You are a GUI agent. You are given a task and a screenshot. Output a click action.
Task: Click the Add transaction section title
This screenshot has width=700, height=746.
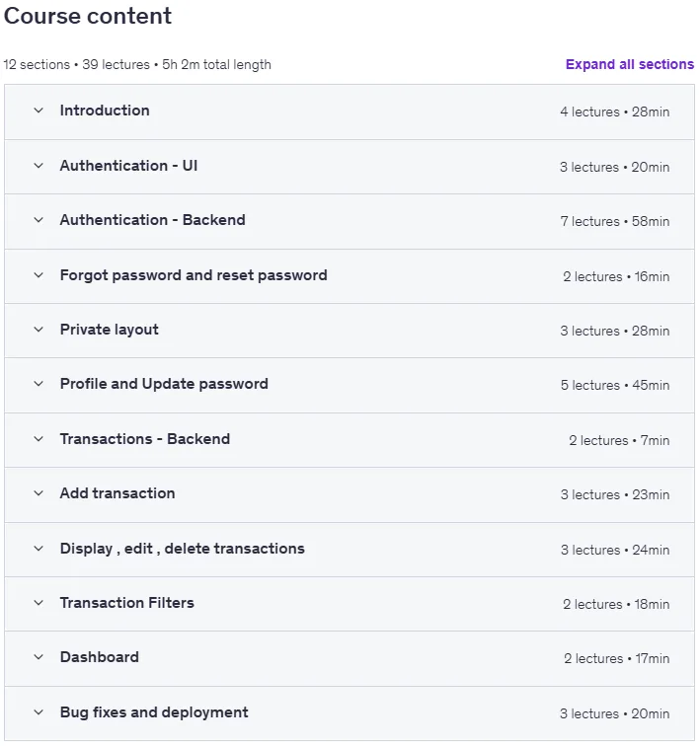(117, 493)
